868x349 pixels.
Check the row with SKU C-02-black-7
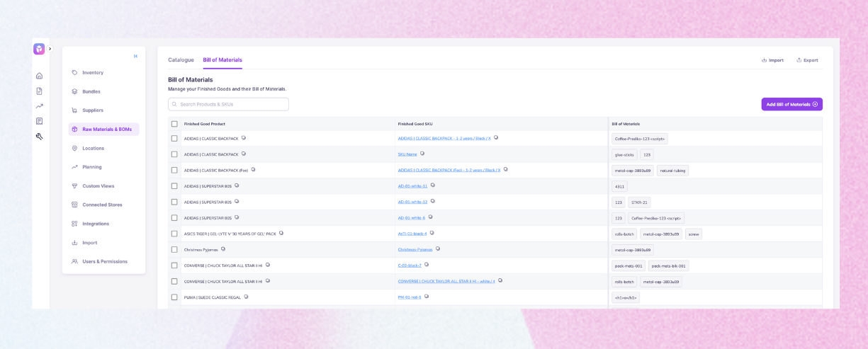click(174, 265)
